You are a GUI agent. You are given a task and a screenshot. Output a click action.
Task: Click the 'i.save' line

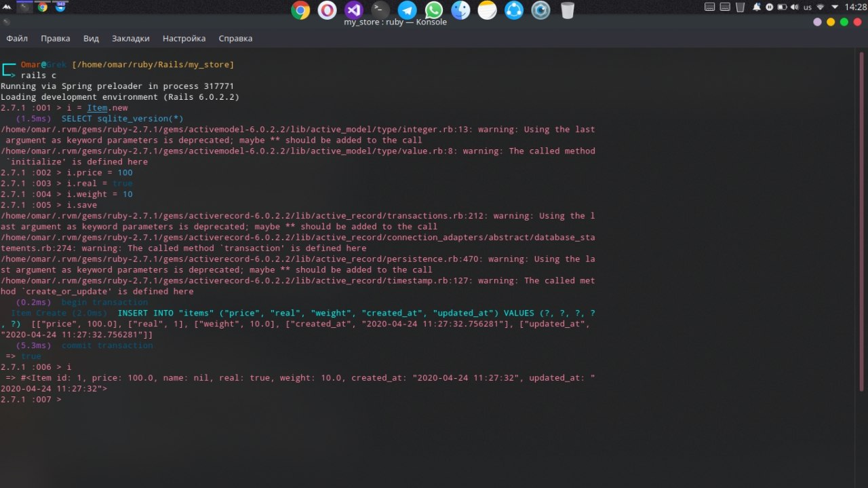click(x=49, y=205)
